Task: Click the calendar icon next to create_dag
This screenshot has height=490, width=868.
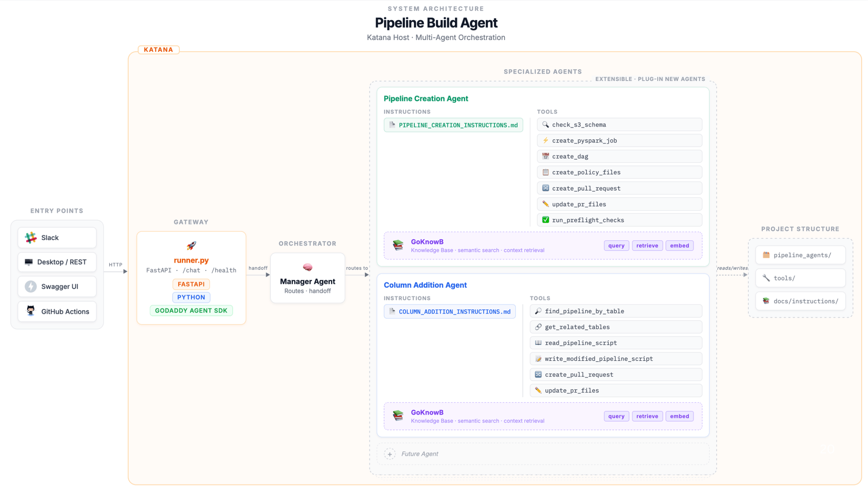Action: (x=545, y=156)
